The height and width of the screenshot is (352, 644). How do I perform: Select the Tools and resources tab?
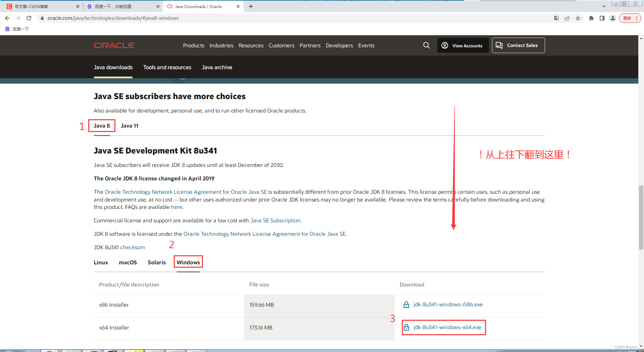tap(167, 67)
